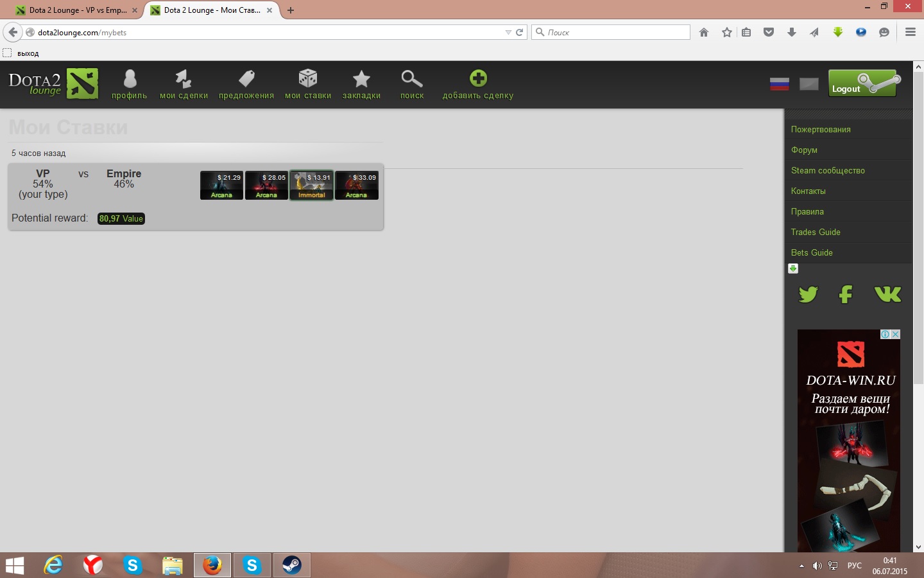924x578 pixels.
Task: Show bookmarks list icon in the Firefox toolbar
Action: pos(746,32)
